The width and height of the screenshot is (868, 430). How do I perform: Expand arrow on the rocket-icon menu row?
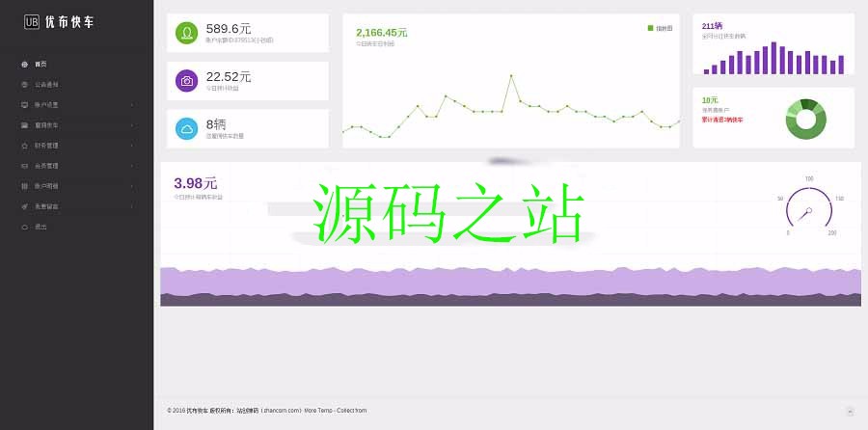click(x=132, y=206)
